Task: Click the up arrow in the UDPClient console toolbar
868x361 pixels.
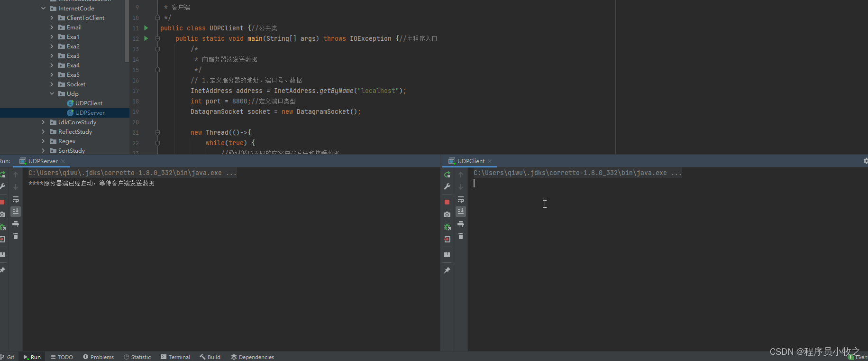Action: (x=461, y=175)
